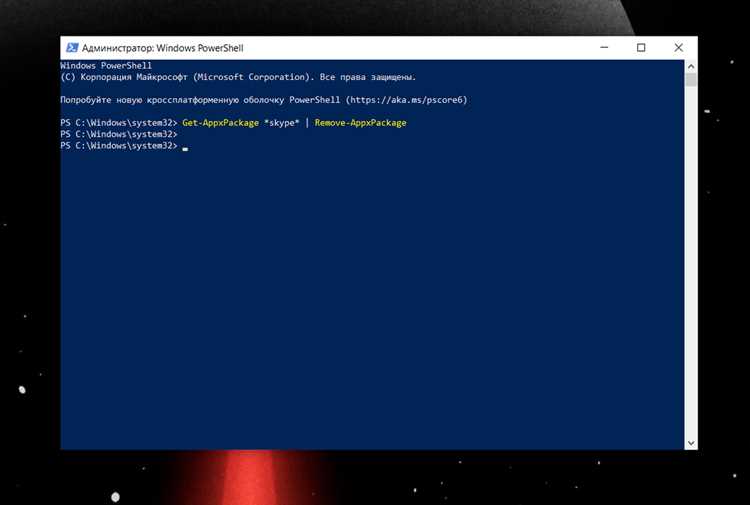Click the https://aka.ms/pscore6 URL text
Viewport: 750px width, 505px height.
tap(407, 100)
